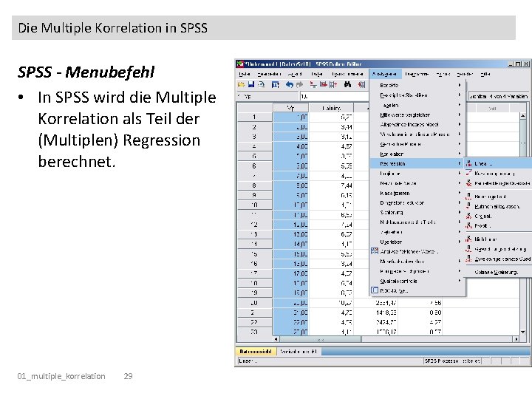This screenshot has height=399, width=532.
Task: Expand Verallgemeinerte lineare Modelle submenu
Action: pos(417,134)
